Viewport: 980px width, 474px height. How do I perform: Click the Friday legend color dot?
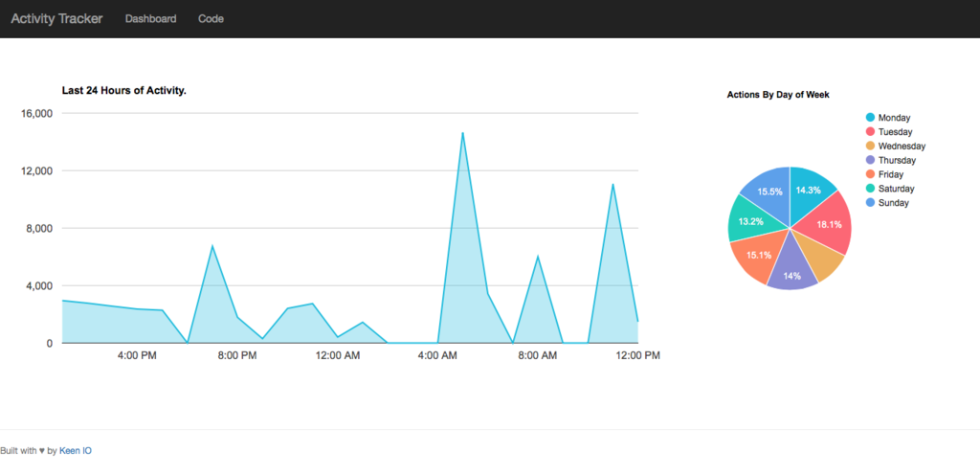point(870,174)
